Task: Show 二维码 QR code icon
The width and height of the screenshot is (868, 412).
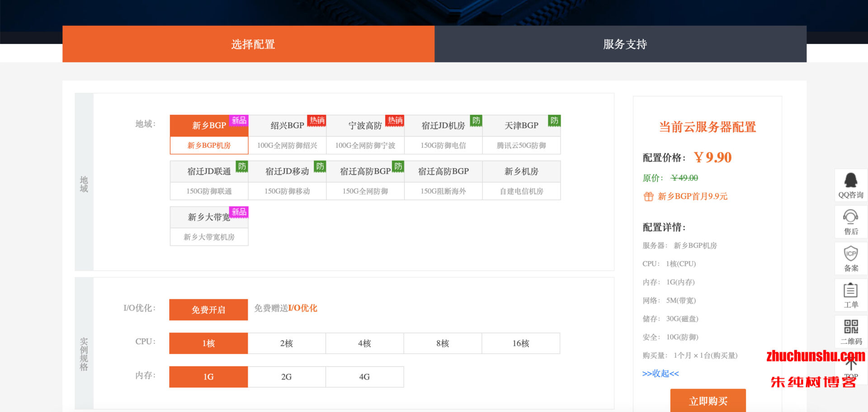Action: coord(850,327)
